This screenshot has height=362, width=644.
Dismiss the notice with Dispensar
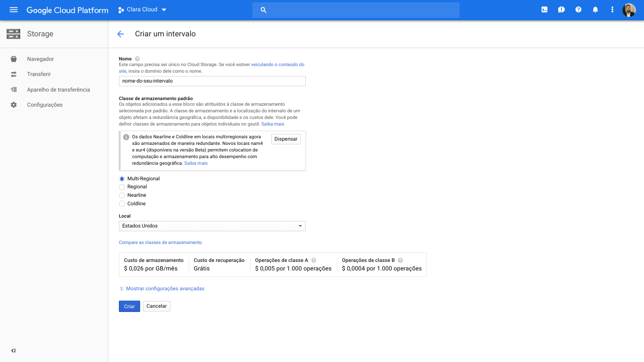tap(286, 139)
